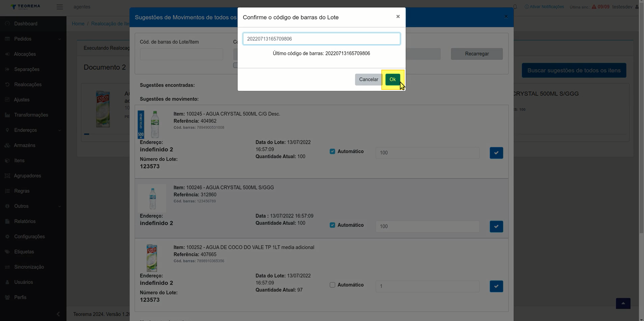Edit quantity field for item 100252

point(427,286)
